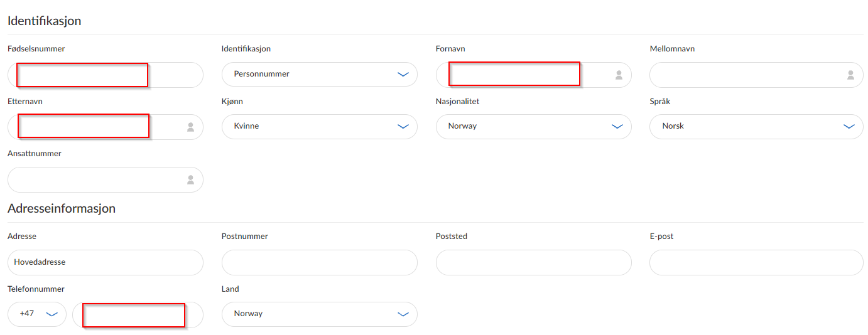Focus the Fødselsnummer input field

[x=106, y=75]
